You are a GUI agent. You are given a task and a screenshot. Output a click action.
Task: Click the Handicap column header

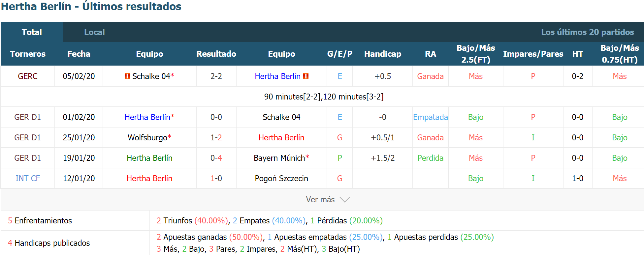(x=383, y=54)
